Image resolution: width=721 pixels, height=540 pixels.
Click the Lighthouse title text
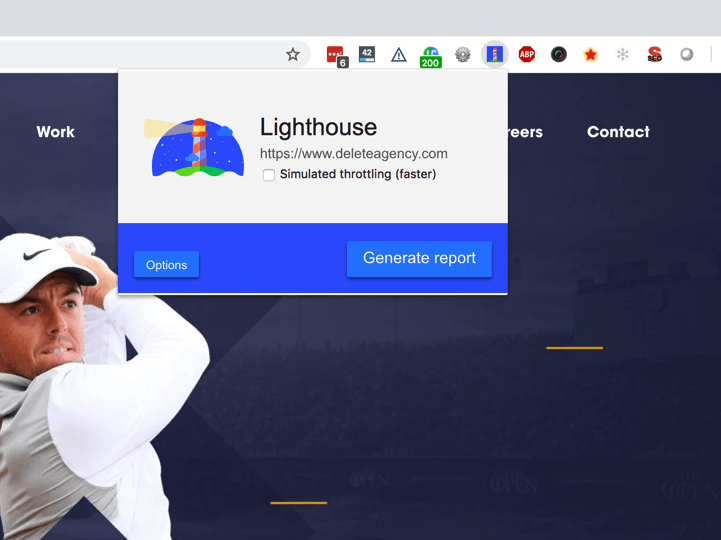318,127
